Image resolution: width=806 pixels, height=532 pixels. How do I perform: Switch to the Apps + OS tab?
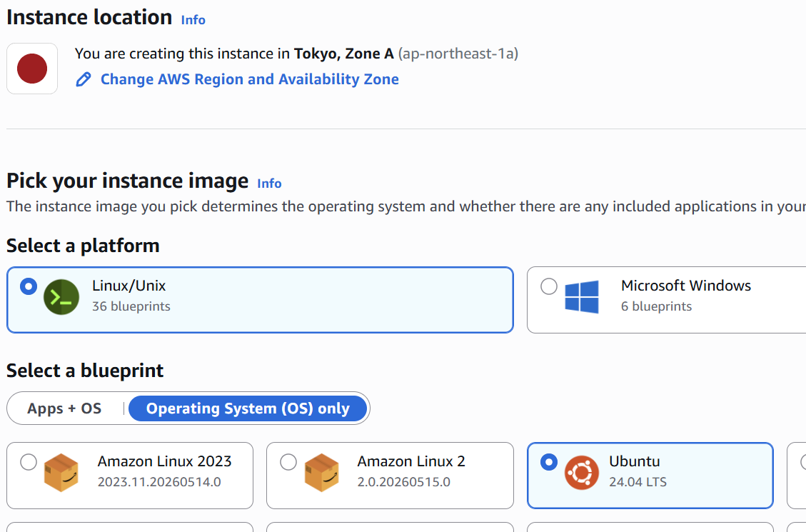pos(64,408)
